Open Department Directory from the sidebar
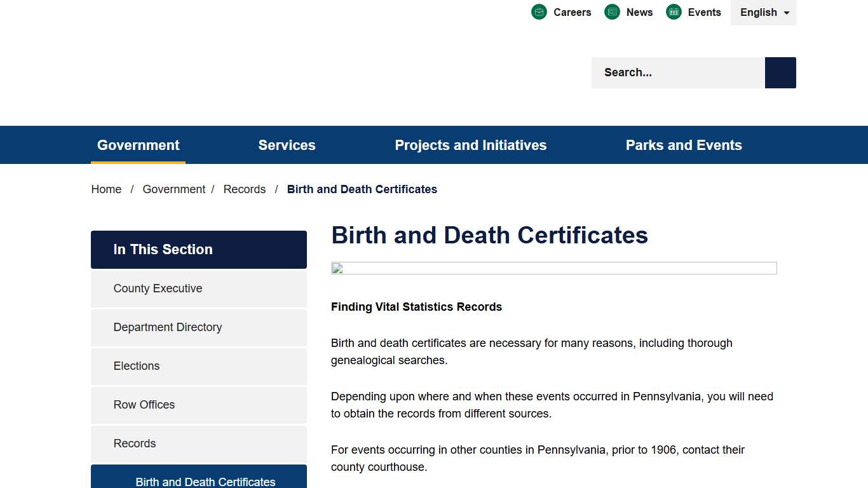Screen dimensions: 868x488 167,327
